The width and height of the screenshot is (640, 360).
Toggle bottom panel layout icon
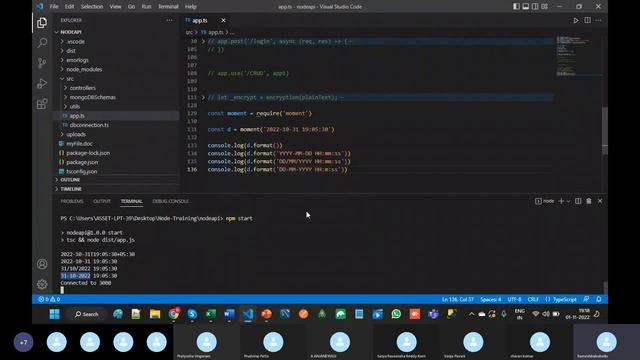click(x=526, y=7)
